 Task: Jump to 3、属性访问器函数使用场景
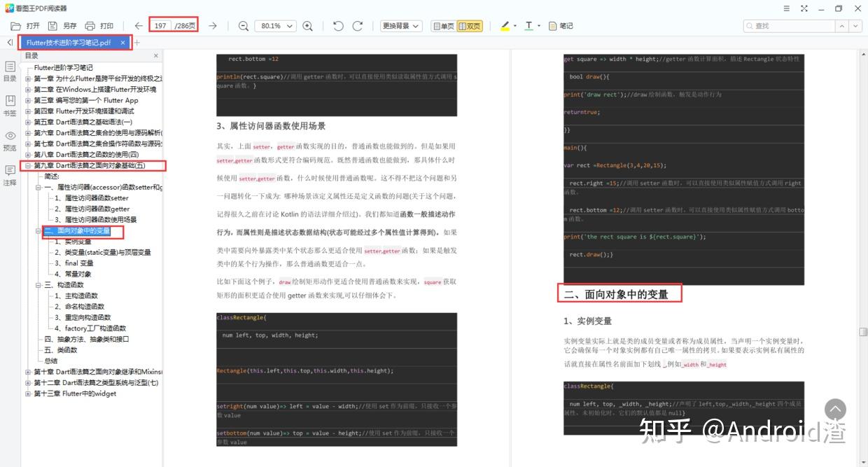[x=96, y=220]
